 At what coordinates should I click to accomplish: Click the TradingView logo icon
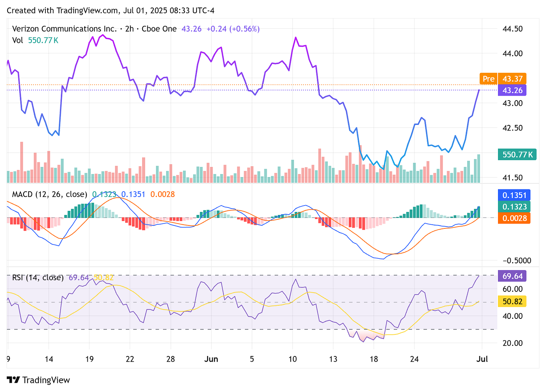[14, 380]
